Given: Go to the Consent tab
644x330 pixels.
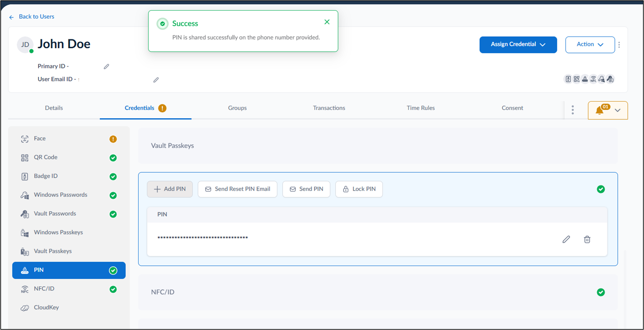Looking at the screenshot, I should pos(512,108).
